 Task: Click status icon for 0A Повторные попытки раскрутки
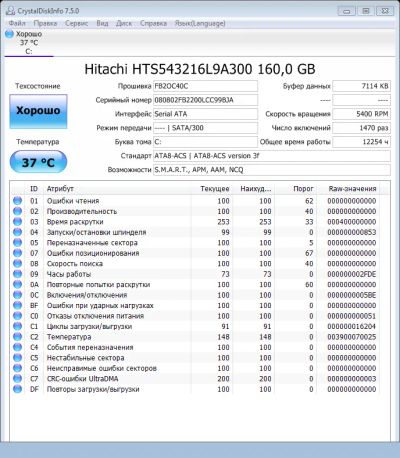(x=17, y=284)
